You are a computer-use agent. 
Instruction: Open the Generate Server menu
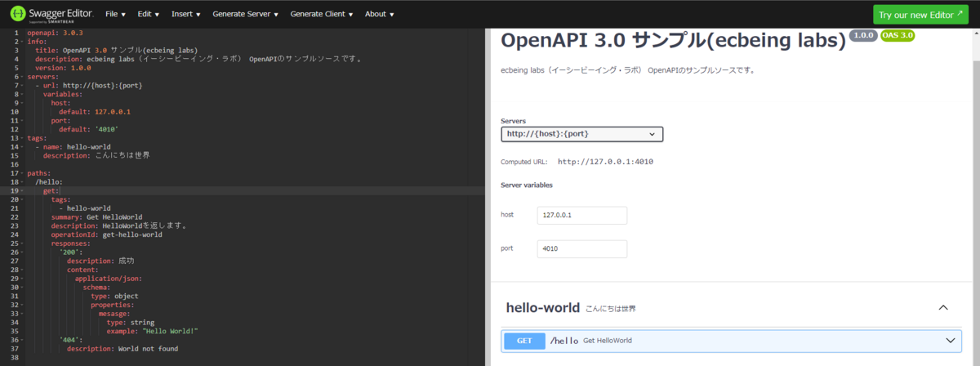[245, 14]
